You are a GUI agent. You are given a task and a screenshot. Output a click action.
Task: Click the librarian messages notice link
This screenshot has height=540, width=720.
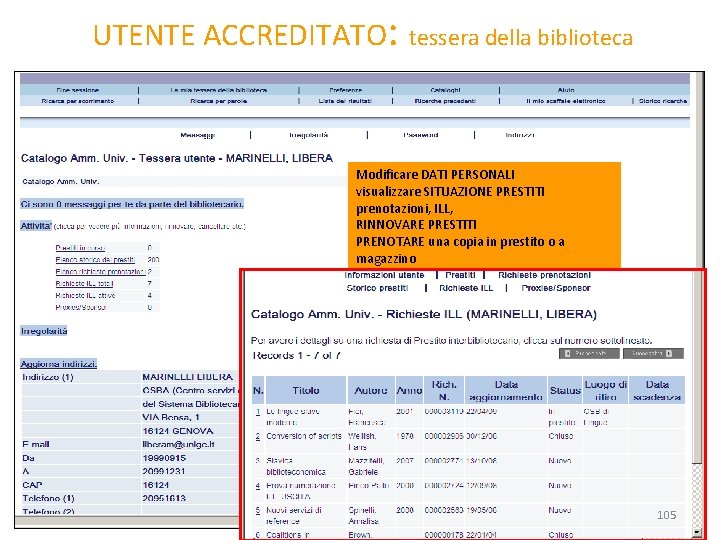(x=132, y=204)
